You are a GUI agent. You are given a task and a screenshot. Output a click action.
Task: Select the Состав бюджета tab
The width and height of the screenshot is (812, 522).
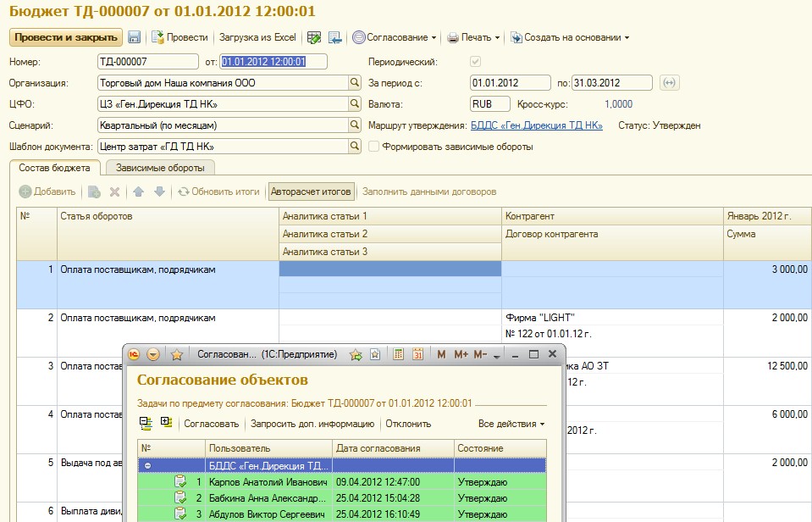click(x=54, y=168)
